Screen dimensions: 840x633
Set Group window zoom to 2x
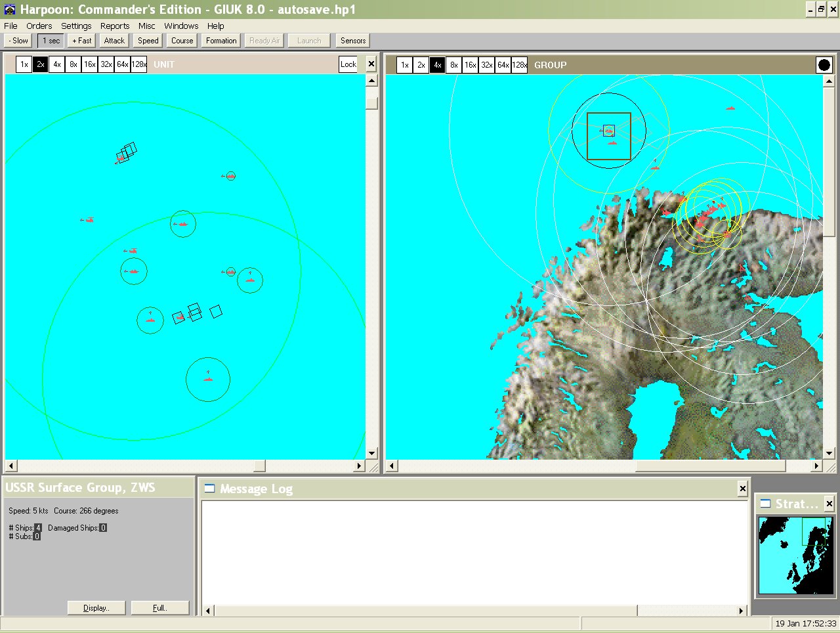pyautogui.click(x=421, y=65)
